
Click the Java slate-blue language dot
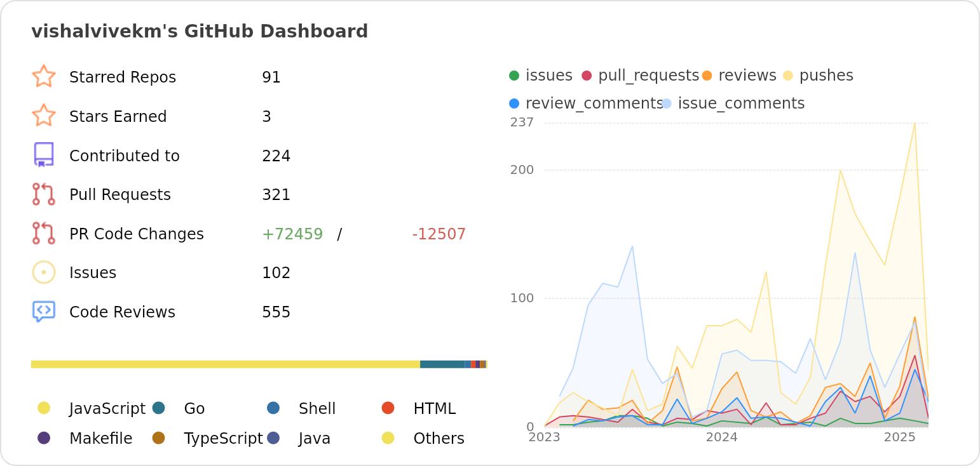pyautogui.click(x=273, y=437)
